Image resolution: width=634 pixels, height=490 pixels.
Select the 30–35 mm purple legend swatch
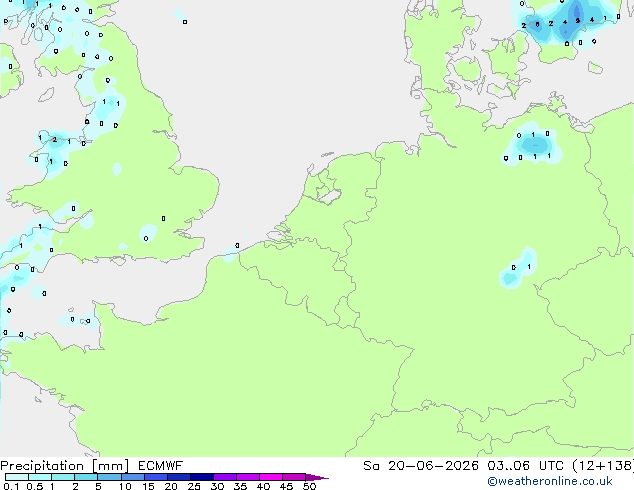225,477
